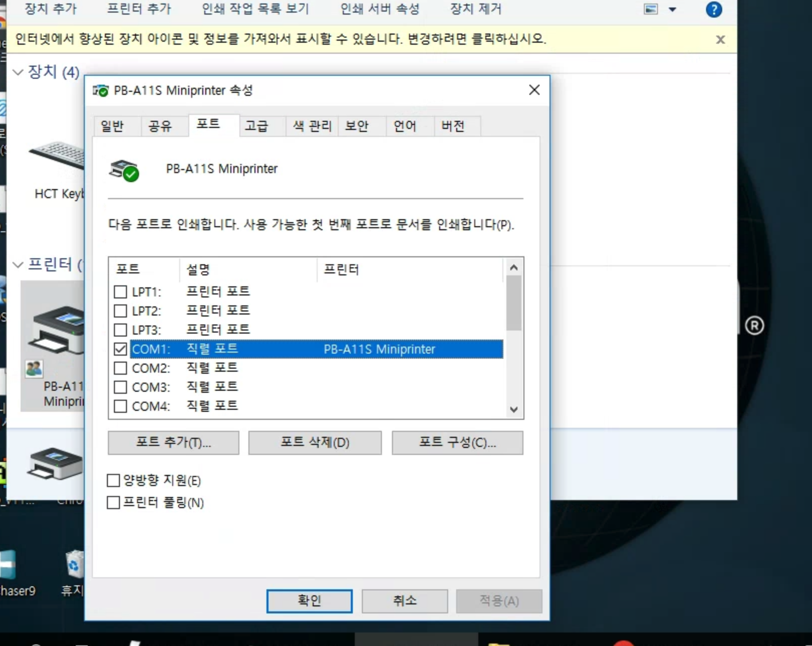Open the 색 관리 tab

coord(312,126)
